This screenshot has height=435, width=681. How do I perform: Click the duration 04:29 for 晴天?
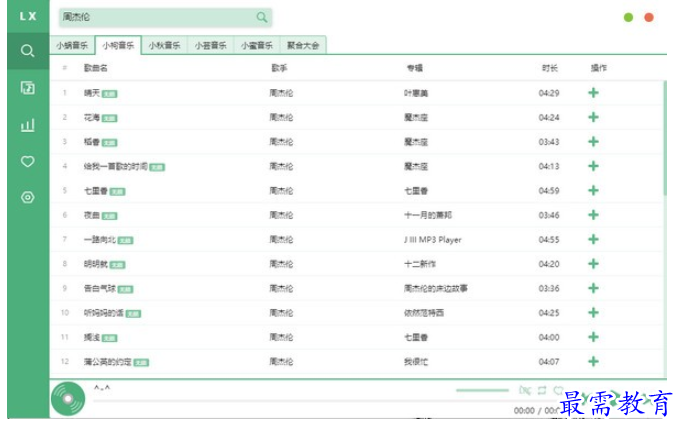click(x=549, y=93)
